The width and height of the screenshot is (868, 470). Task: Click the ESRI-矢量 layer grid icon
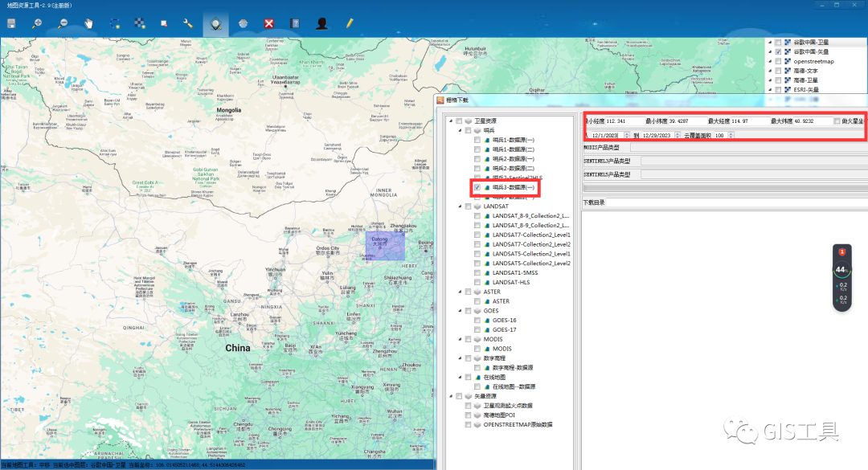[788, 89]
